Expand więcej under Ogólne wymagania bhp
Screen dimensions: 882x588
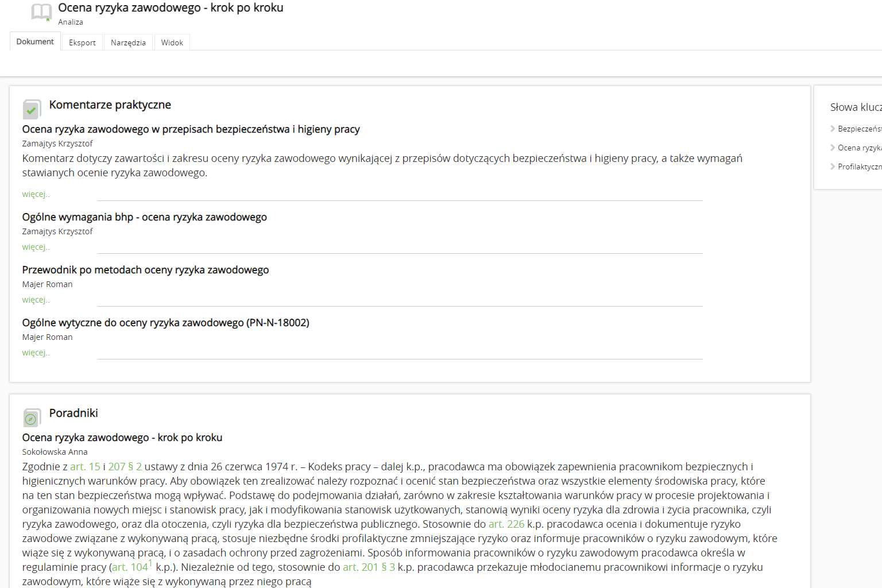pyautogui.click(x=36, y=247)
